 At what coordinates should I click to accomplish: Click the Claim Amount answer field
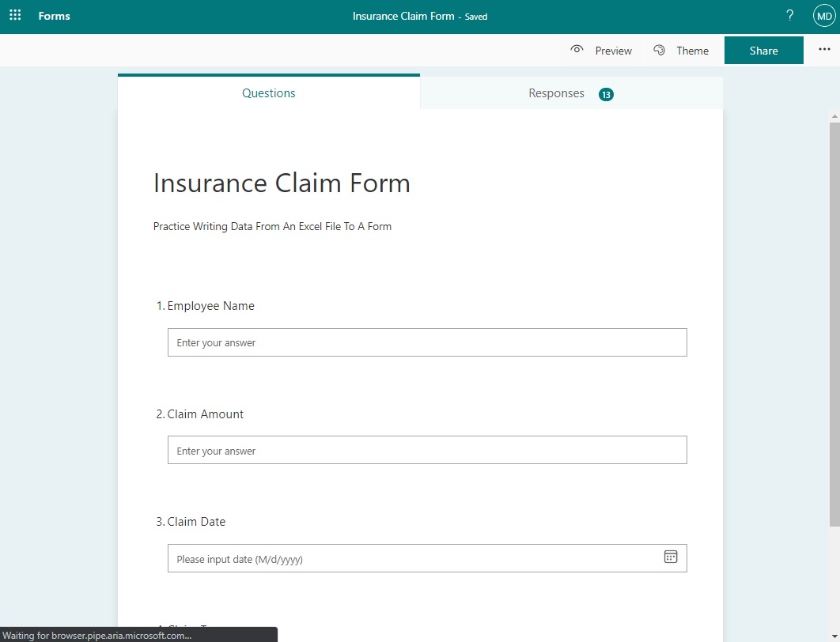coord(426,450)
